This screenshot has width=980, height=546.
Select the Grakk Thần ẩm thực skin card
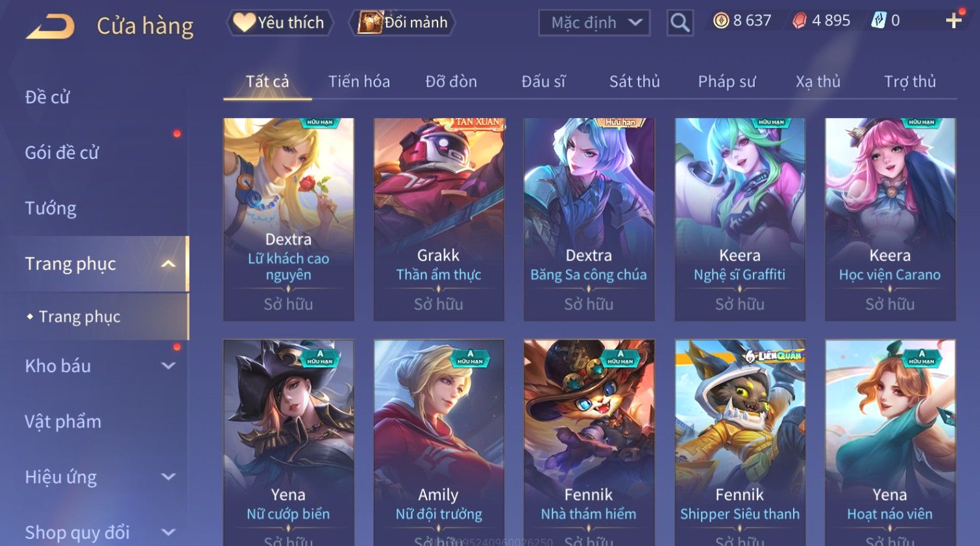[x=439, y=219]
